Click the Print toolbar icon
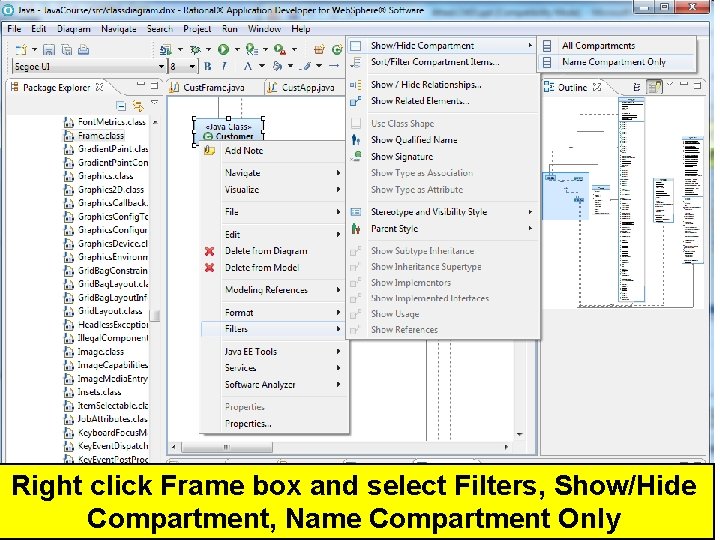This screenshot has height=540, width=720. (83, 50)
